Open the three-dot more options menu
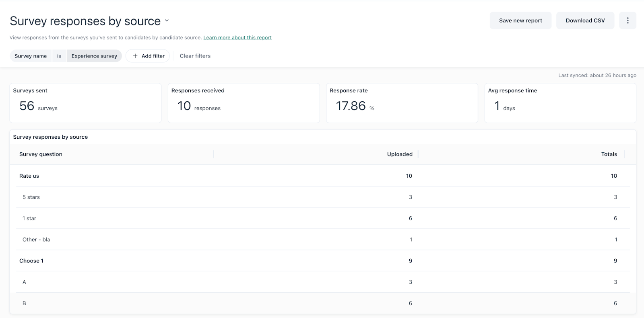 click(627, 21)
